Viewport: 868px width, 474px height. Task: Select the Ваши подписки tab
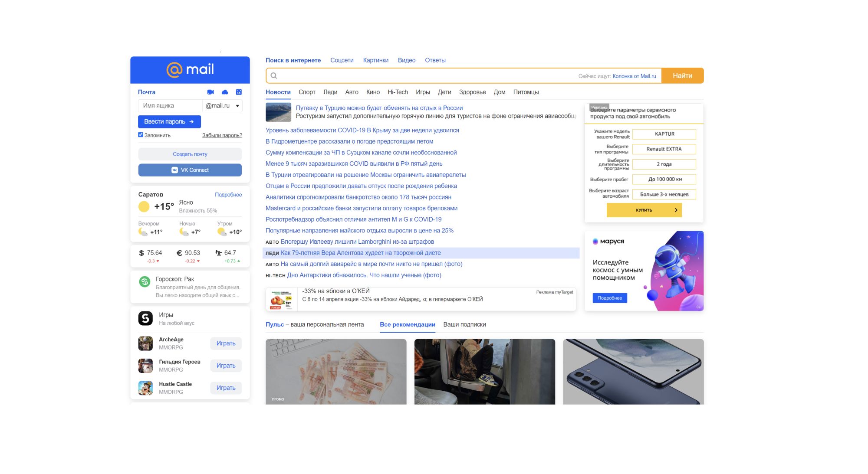coord(464,324)
